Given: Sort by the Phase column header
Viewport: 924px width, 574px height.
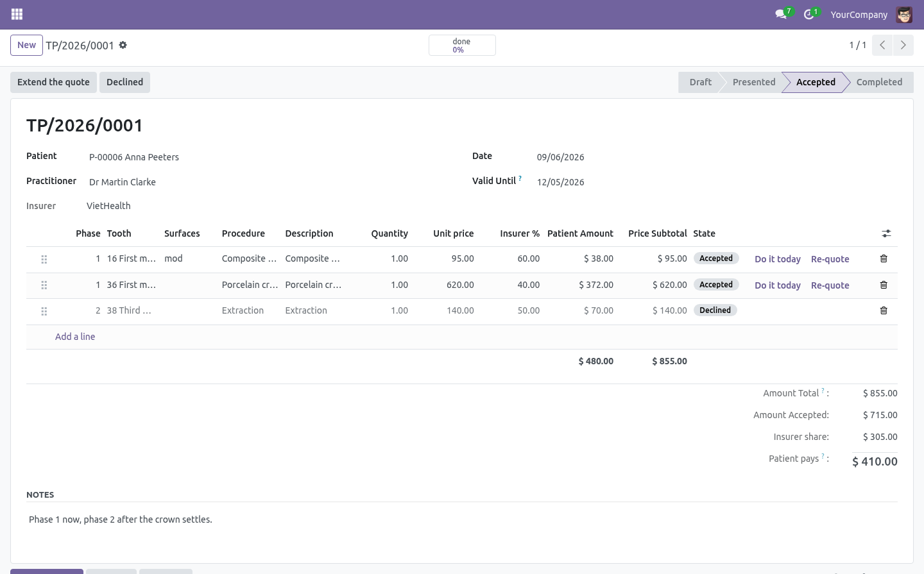Looking at the screenshot, I should tap(88, 233).
